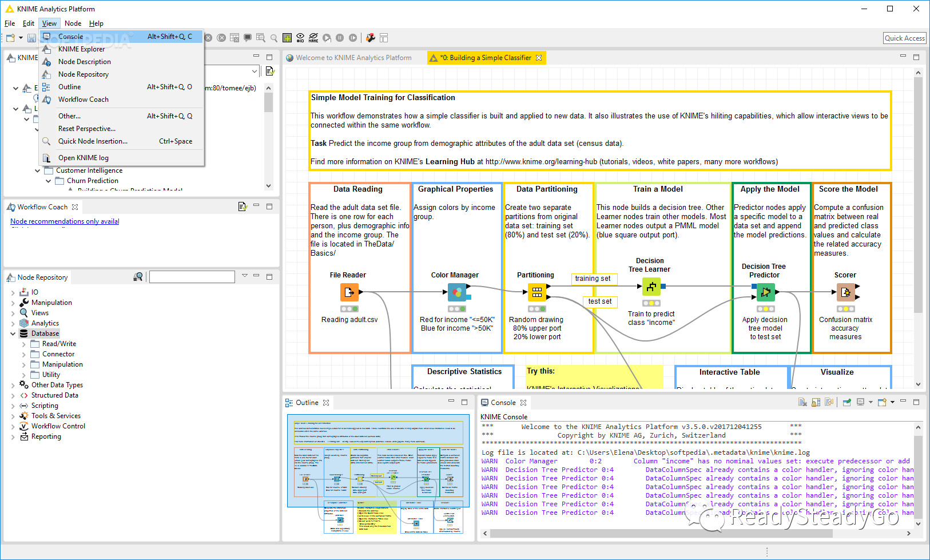The height and width of the screenshot is (560, 930).
Task: Choose Console from the View menu
Action: point(121,37)
